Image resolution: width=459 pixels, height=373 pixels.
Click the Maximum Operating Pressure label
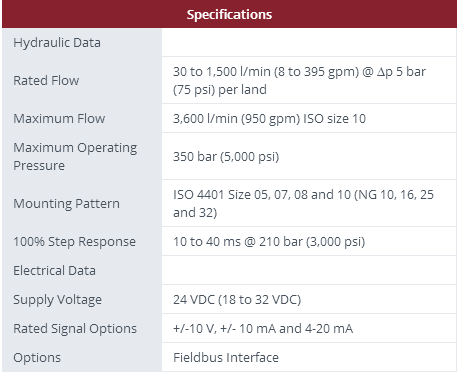coord(75,156)
